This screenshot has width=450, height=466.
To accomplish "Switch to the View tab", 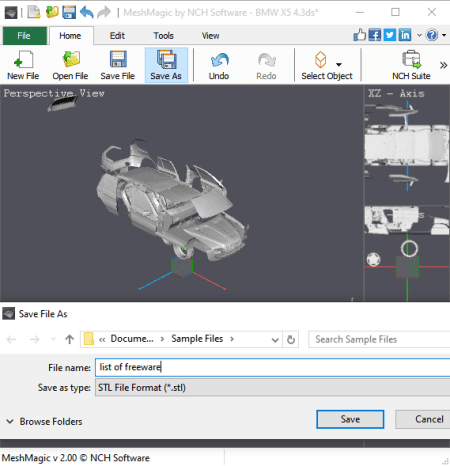I will 210,36.
